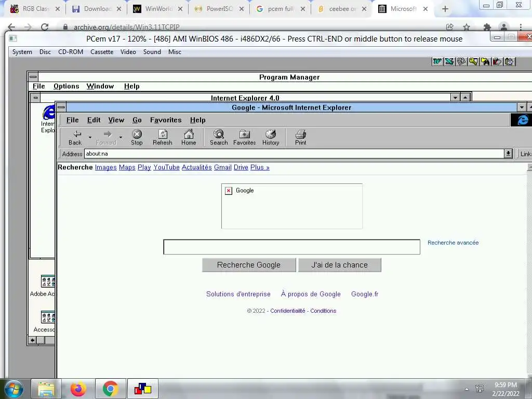The width and height of the screenshot is (532, 399).
Task: Click the Chrome reload button
Action: (x=45, y=27)
